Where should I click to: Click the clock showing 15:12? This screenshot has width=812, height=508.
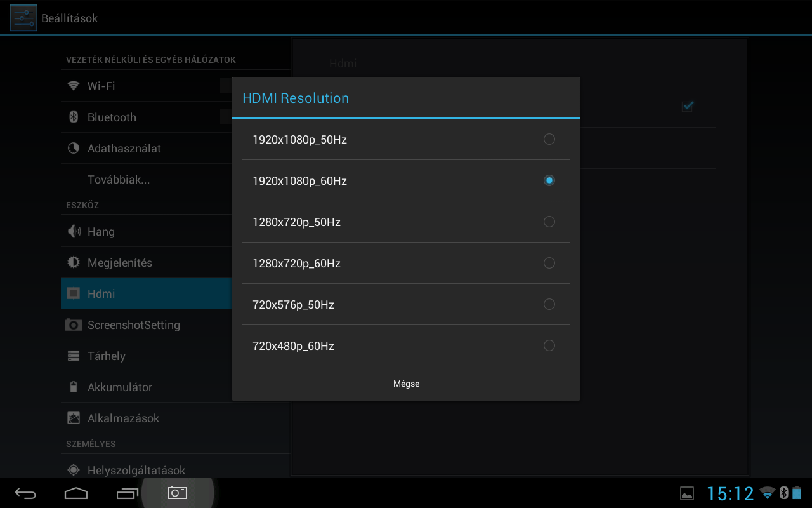coord(730,493)
